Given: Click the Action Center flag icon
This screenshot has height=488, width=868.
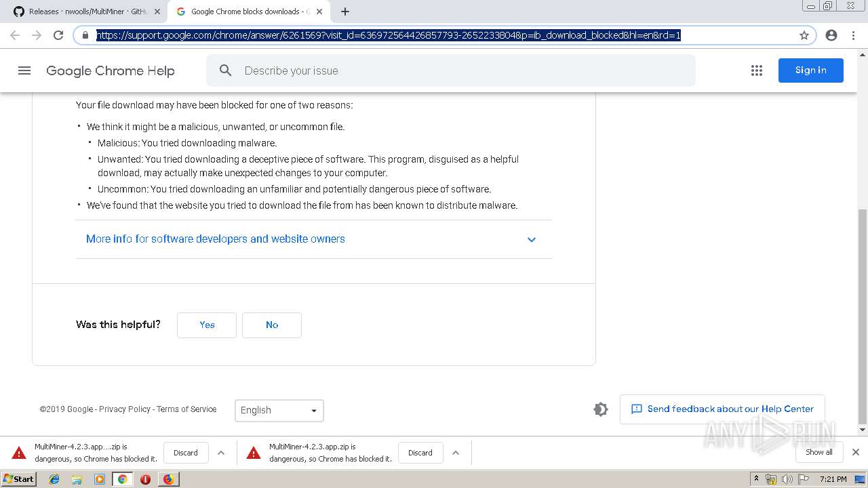Looking at the screenshot, I should click(804, 479).
